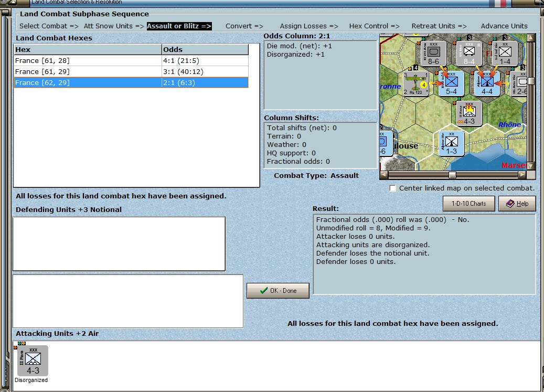
Task: Click 'Unmodified roll = 8, Modified = 9' result
Action: pos(373,228)
